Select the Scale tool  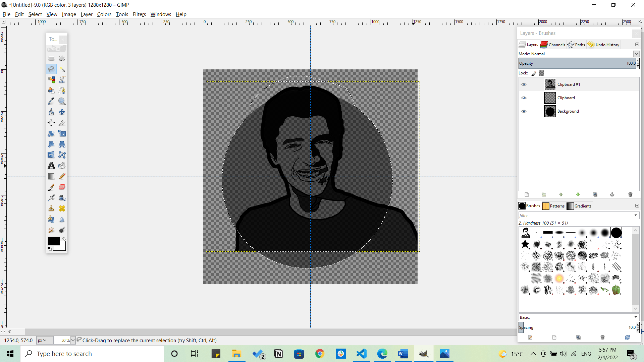[62, 133]
